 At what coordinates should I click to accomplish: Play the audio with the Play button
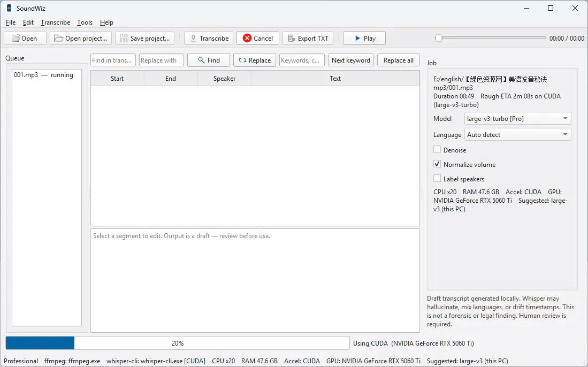364,38
